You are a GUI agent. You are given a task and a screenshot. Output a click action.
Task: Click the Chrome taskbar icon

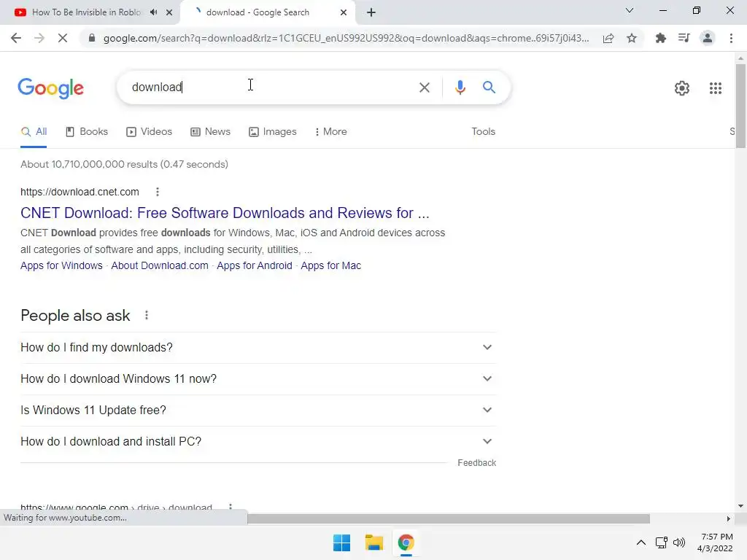[406, 542]
